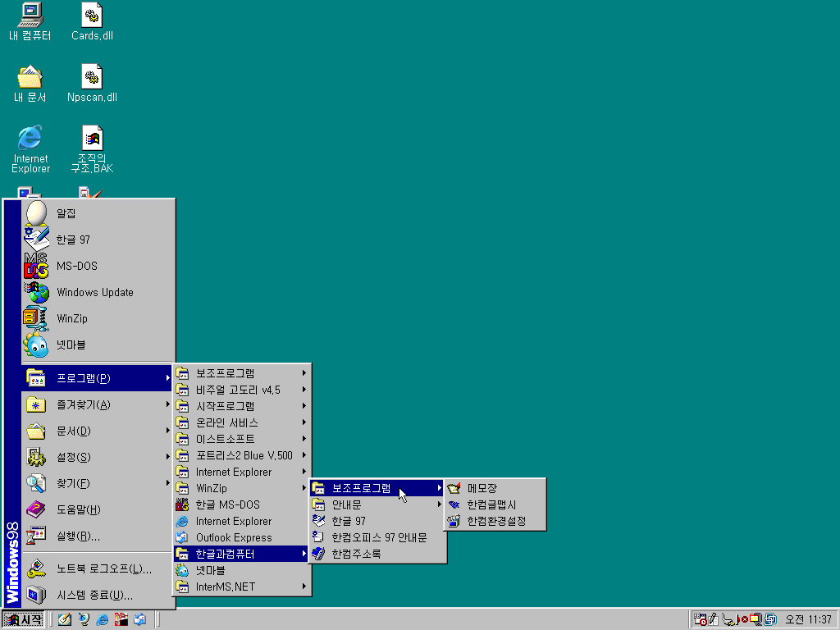Open 한컴환경설정 settings
The image size is (840, 630).
(x=495, y=521)
